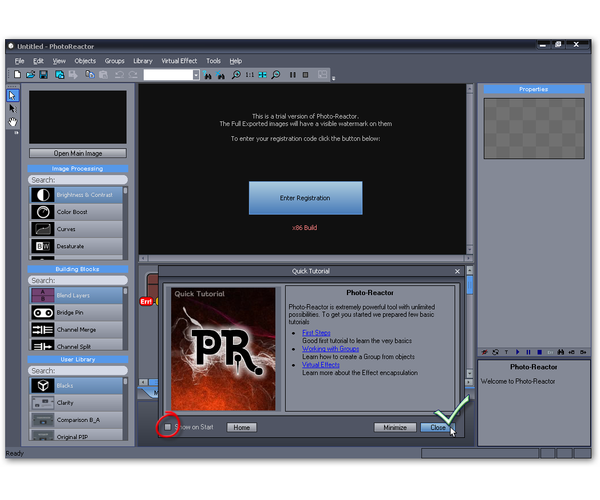Click the User Library search field
The height and width of the screenshot is (500, 600).
78,371
